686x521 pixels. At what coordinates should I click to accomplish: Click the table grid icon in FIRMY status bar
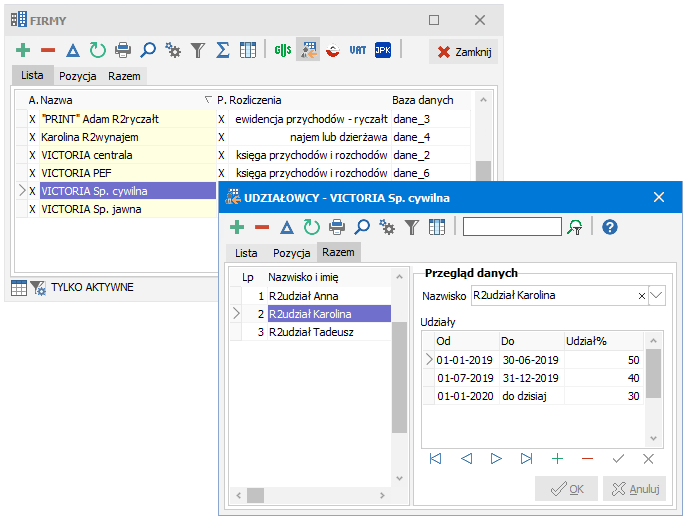pyautogui.click(x=19, y=288)
